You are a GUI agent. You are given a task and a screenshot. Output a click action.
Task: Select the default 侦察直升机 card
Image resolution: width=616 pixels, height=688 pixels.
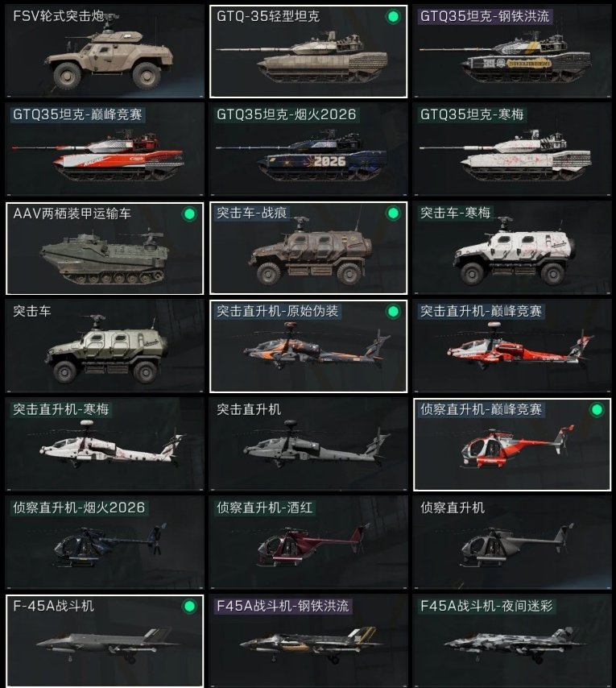[512, 542]
